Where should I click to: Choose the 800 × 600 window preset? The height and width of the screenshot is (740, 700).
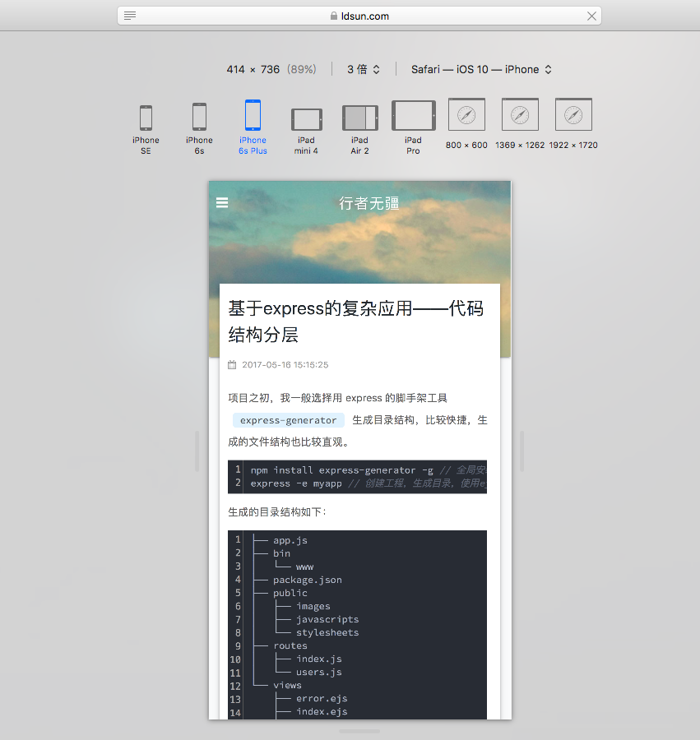pyautogui.click(x=466, y=124)
